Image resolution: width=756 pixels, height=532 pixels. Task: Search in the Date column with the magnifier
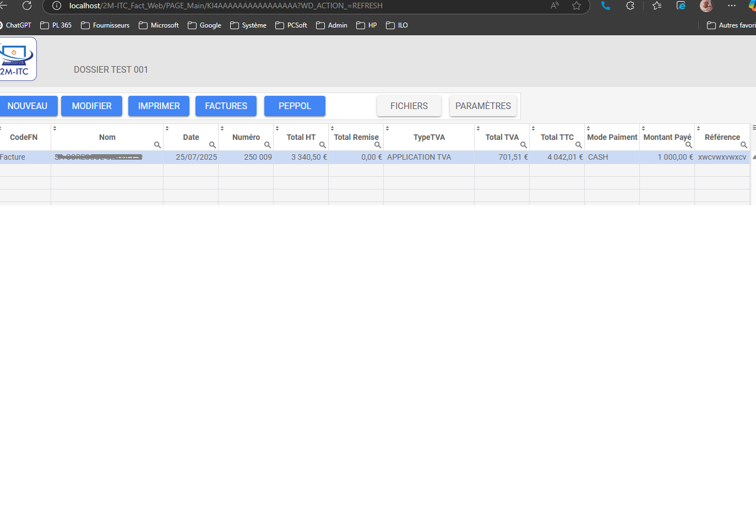213,145
